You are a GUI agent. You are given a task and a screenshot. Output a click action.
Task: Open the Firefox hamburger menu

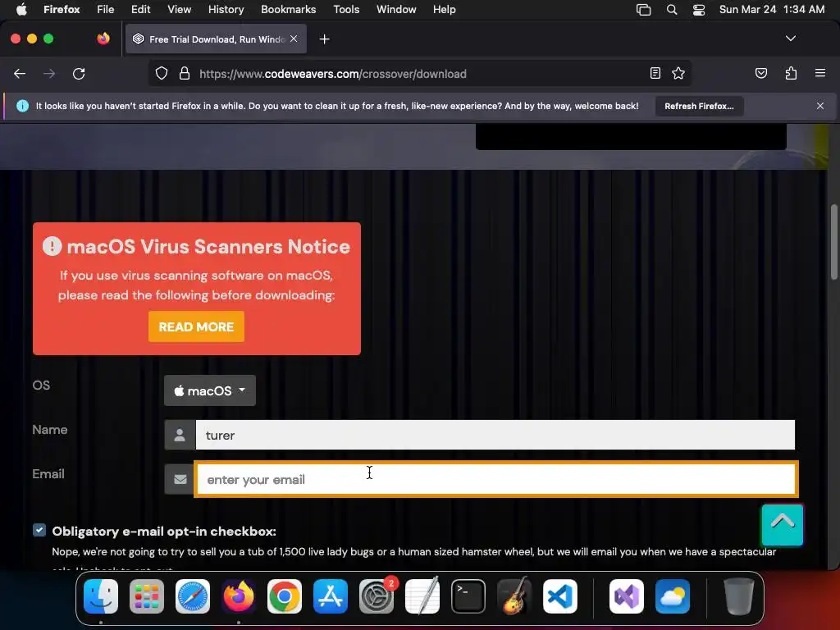(x=820, y=73)
